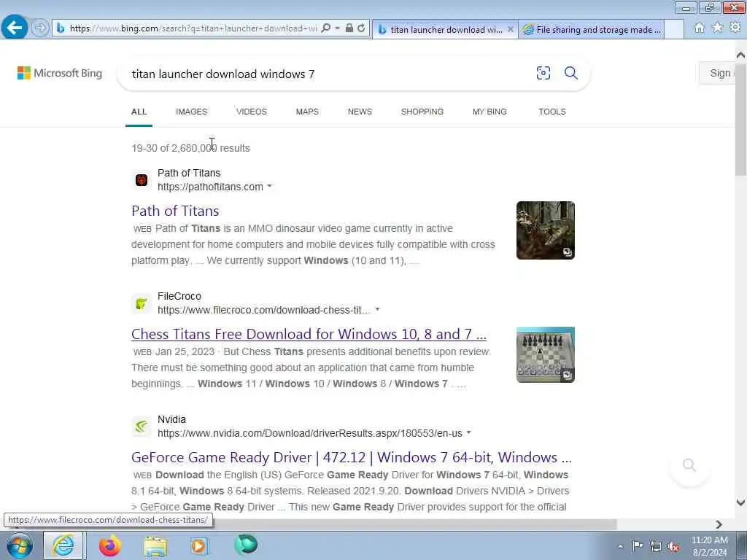Open a new blank tab
Screen dimensions: 747x560
point(674,29)
